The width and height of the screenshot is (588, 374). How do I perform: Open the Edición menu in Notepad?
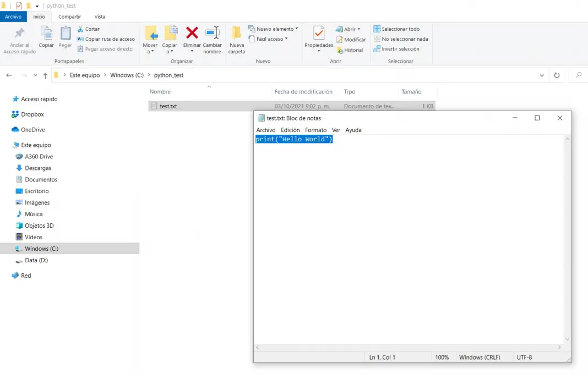290,130
